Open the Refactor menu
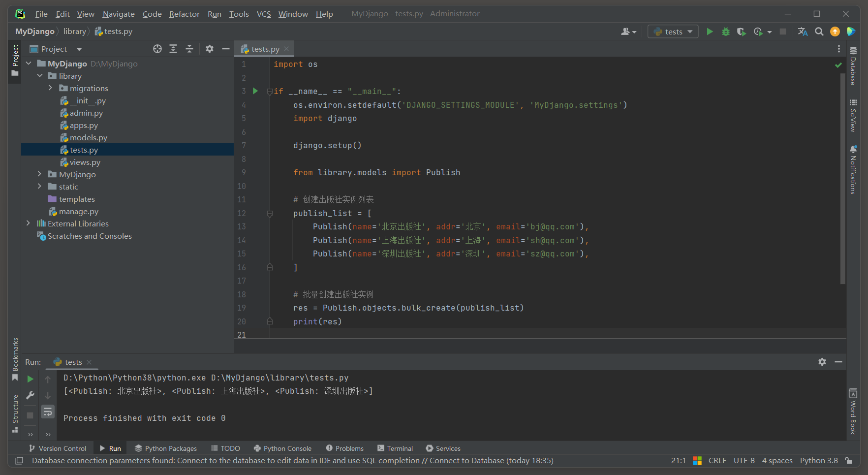Screen dimensions: 868x475 coord(184,14)
